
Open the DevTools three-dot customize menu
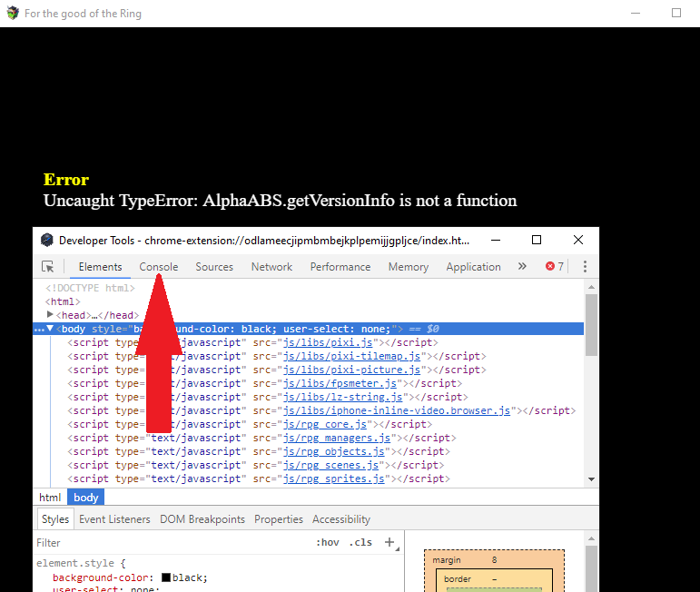(x=585, y=267)
